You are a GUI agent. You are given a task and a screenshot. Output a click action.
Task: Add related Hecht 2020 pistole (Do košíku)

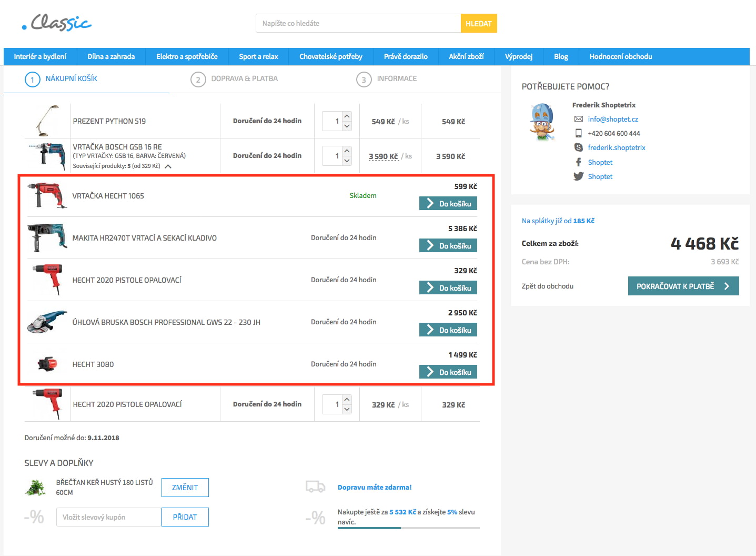[448, 288]
